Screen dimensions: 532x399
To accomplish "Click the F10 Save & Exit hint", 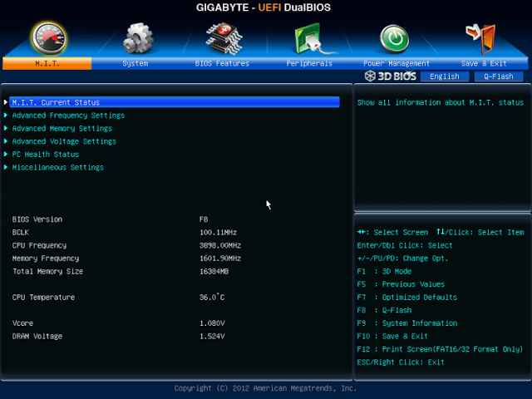I will coord(392,336).
